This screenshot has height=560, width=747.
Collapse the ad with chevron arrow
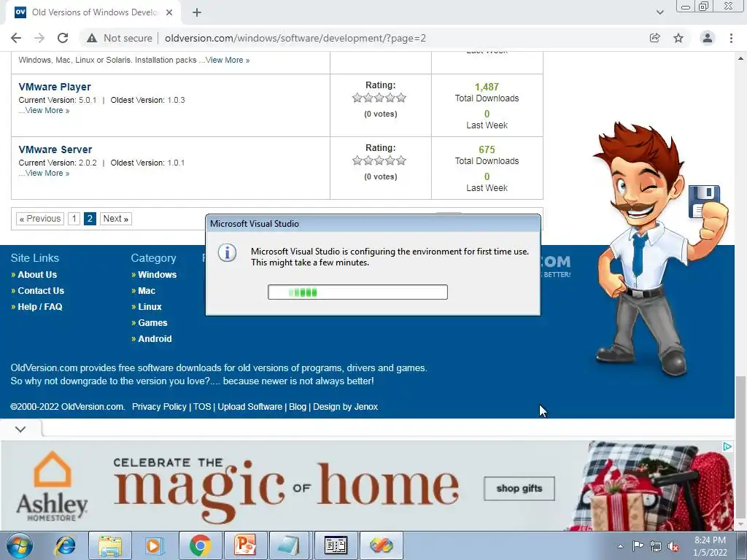pyautogui.click(x=20, y=429)
